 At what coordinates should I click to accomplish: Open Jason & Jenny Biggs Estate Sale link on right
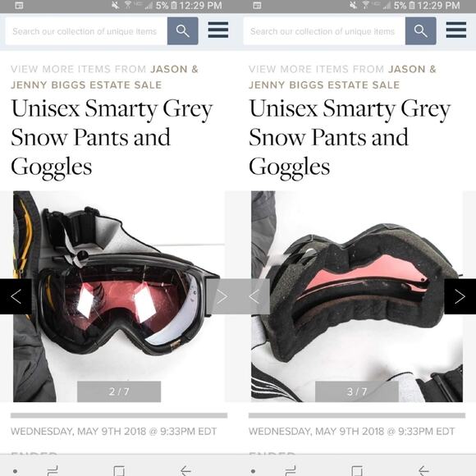point(342,77)
